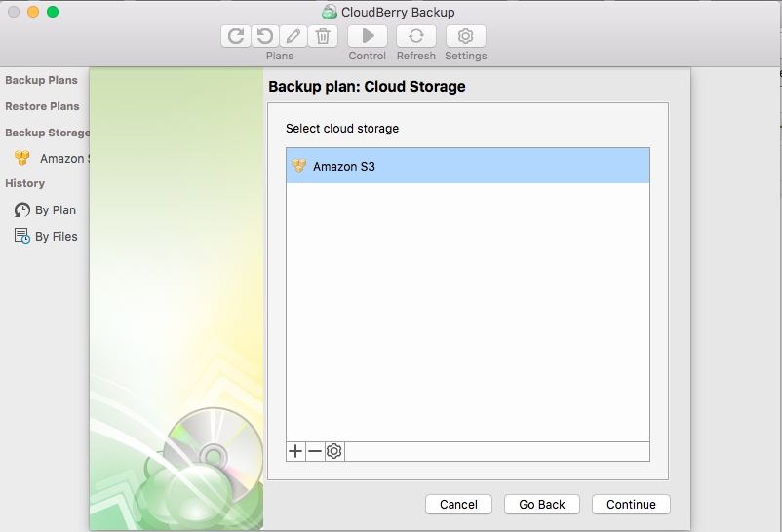Open Settings from the toolbar gear
The width and height of the screenshot is (782, 532).
(465, 36)
